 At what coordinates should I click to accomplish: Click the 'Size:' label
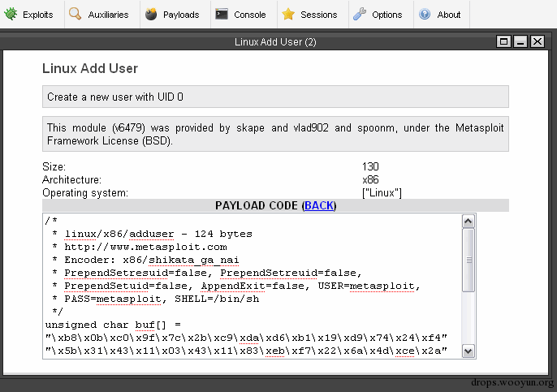click(54, 166)
